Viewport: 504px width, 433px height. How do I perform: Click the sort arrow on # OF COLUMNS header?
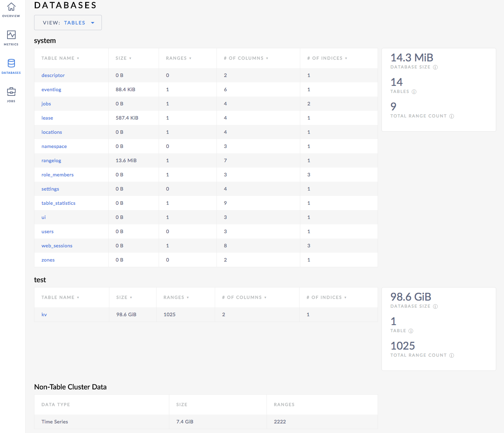(267, 58)
